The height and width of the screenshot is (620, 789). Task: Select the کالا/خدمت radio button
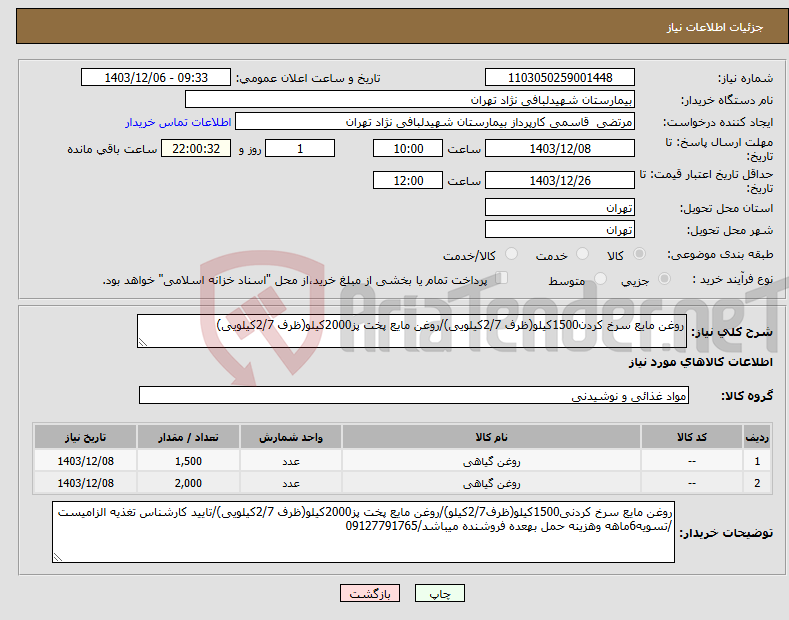(511, 254)
